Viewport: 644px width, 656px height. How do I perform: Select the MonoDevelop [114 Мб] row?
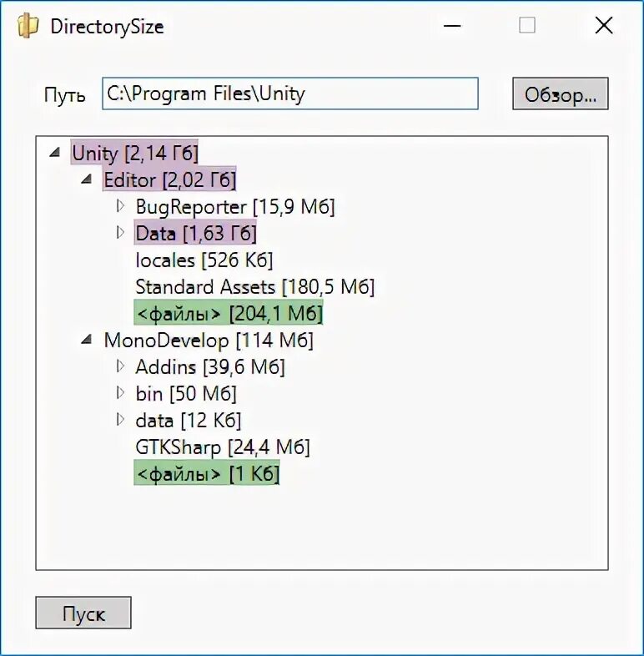coord(209,340)
